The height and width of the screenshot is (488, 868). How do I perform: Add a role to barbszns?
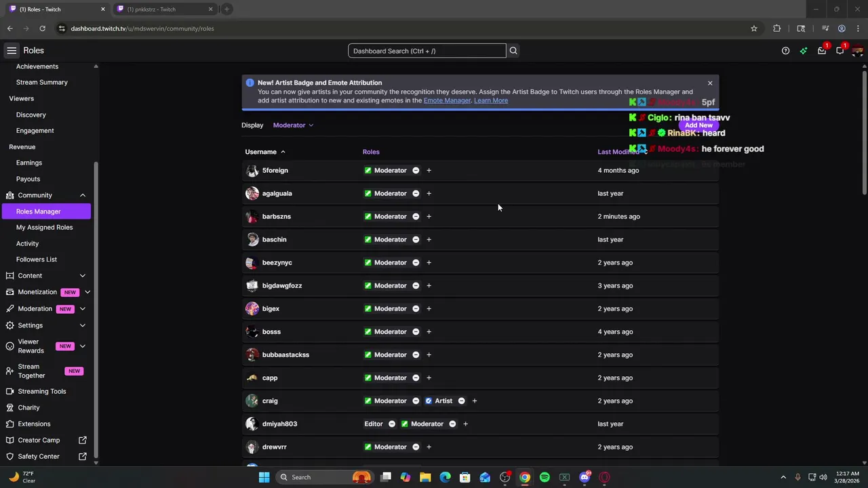point(429,217)
